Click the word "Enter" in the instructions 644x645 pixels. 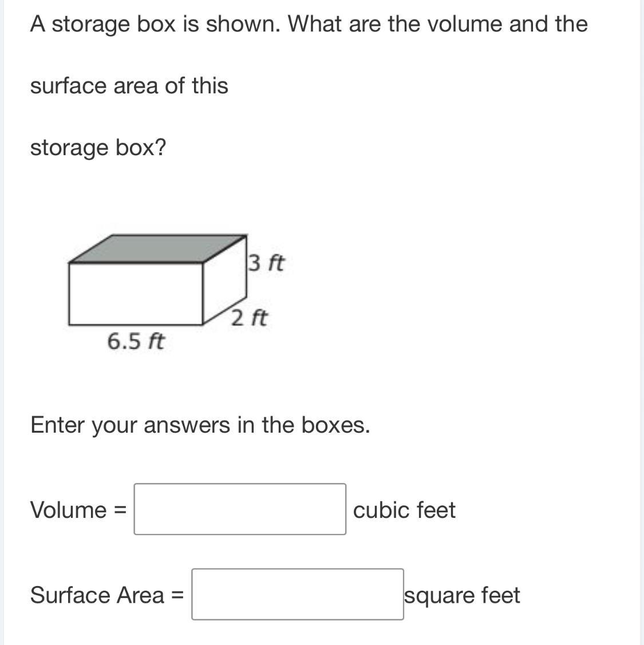point(57,425)
